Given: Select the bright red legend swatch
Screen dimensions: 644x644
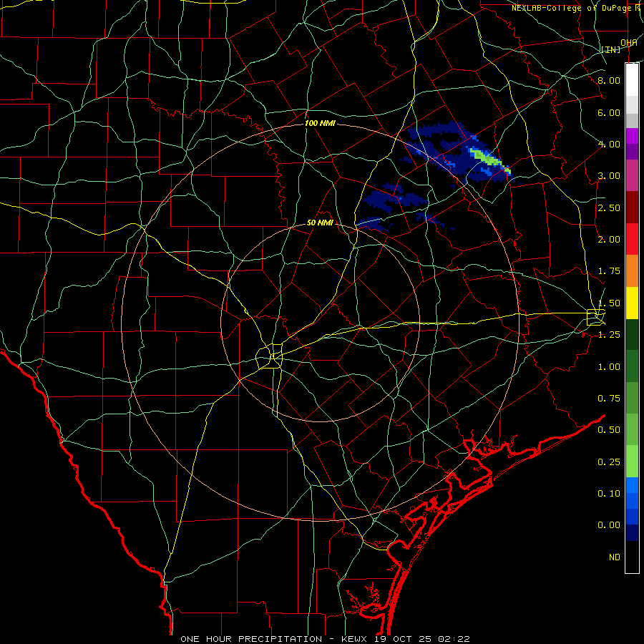Looking at the screenshot, I should coord(632,239).
